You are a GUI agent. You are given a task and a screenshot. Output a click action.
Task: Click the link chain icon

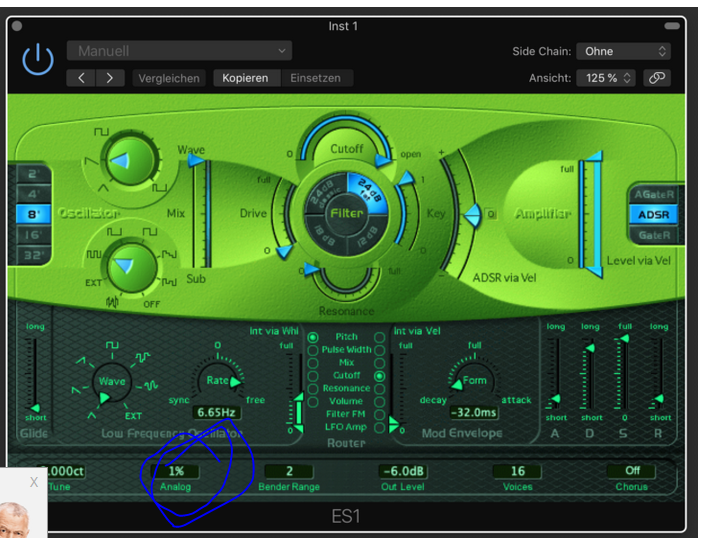click(657, 78)
